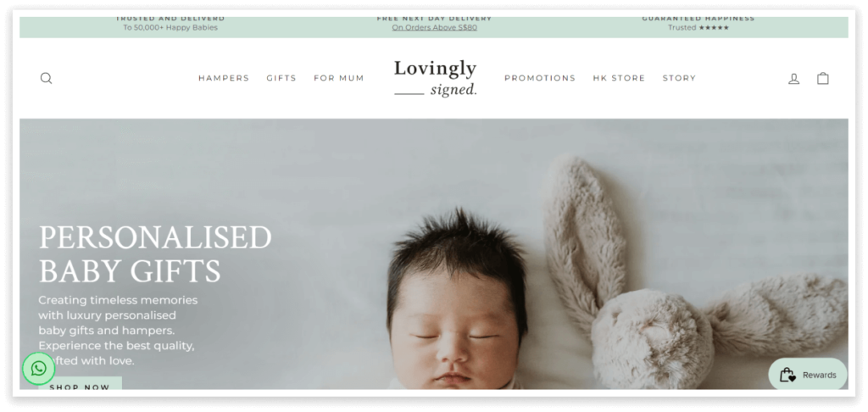Open the account login icon
Screen dimensions: 868x412
tap(793, 79)
